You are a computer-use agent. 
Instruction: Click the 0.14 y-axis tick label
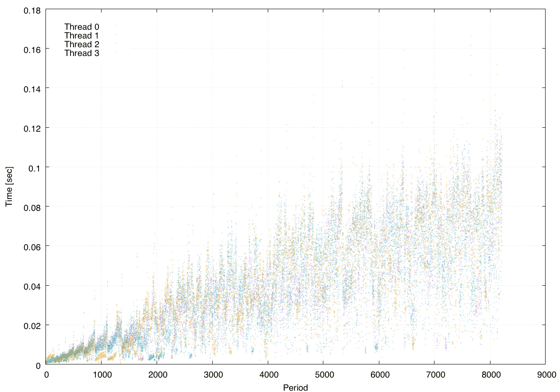click(32, 88)
